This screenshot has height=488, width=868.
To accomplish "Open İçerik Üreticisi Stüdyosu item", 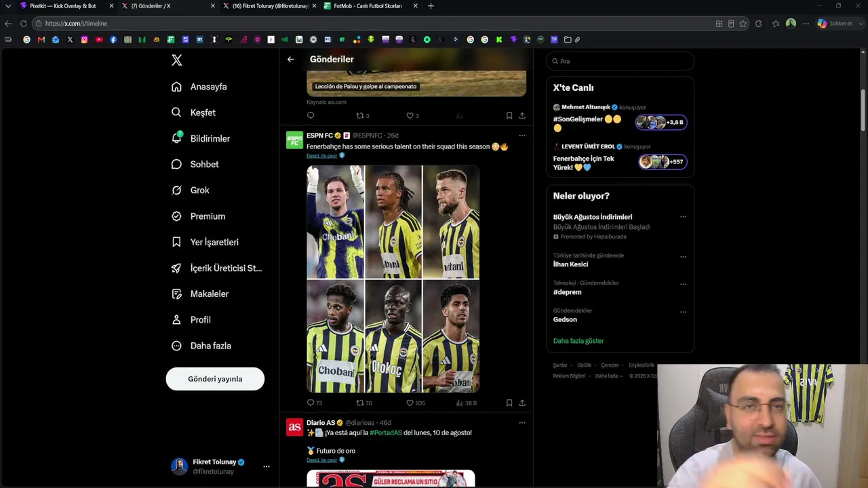I will tap(216, 268).
